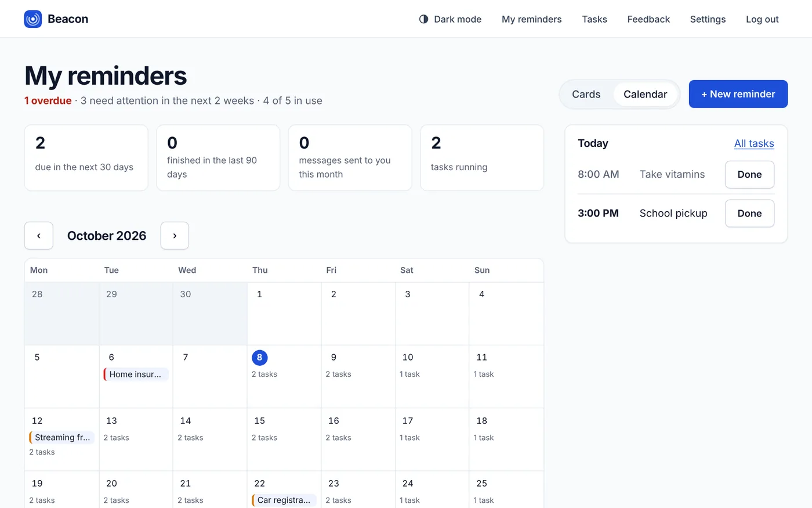
Task: Click '2 tasks' under October 19
Action: click(42, 500)
